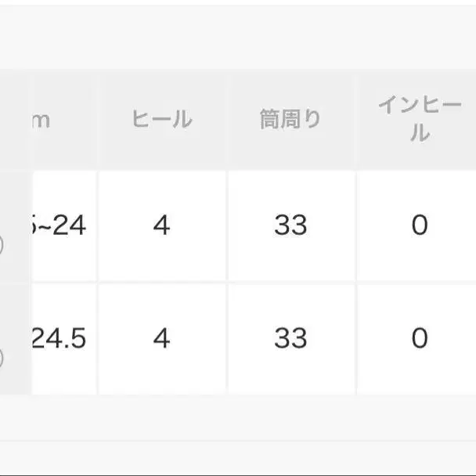Click the closing parenthesis beside the '24.5' row
The width and height of the screenshot is (476, 476).
click(x=2, y=359)
